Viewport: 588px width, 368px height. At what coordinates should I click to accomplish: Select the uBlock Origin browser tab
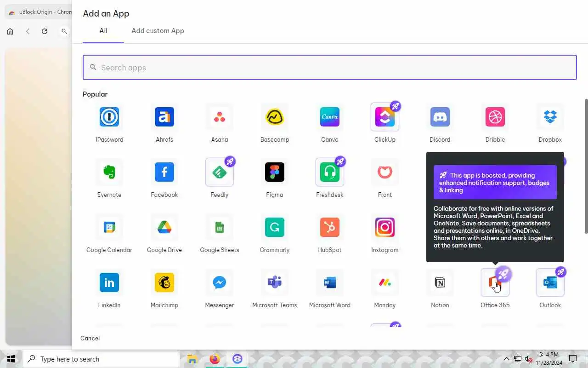[x=40, y=12]
